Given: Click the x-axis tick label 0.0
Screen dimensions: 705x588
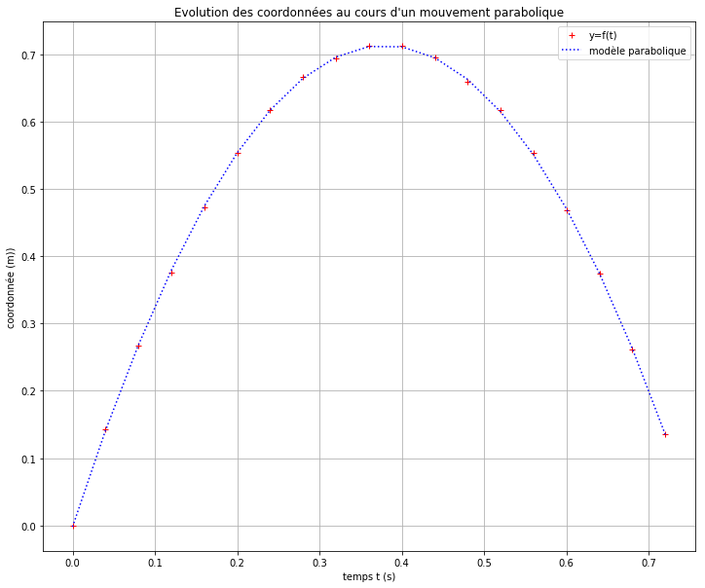Looking at the screenshot, I should pos(73,563).
